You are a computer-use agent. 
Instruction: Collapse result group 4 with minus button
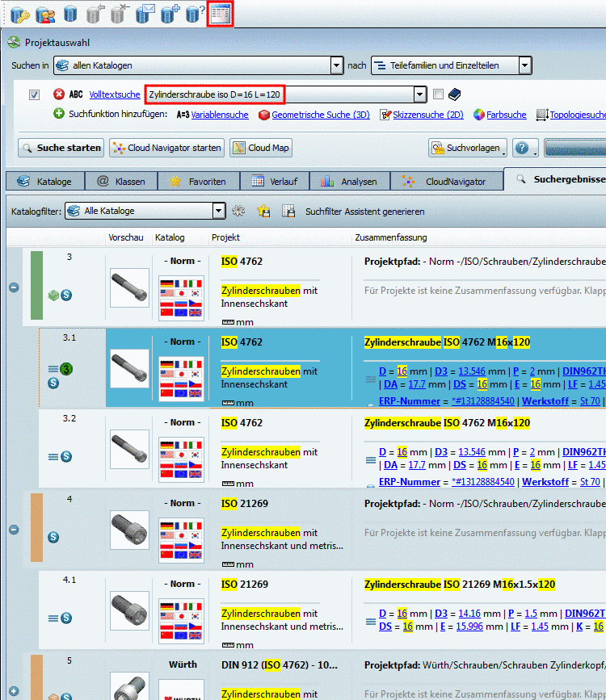tap(14, 530)
